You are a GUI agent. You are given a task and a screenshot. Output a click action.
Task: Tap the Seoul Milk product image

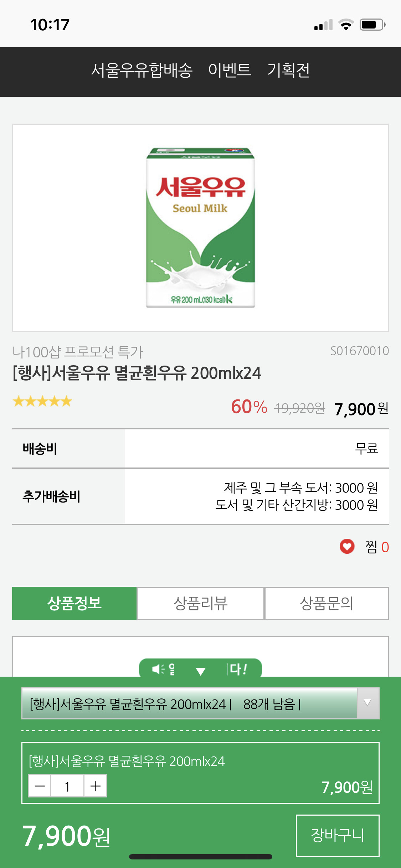(x=200, y=228)
